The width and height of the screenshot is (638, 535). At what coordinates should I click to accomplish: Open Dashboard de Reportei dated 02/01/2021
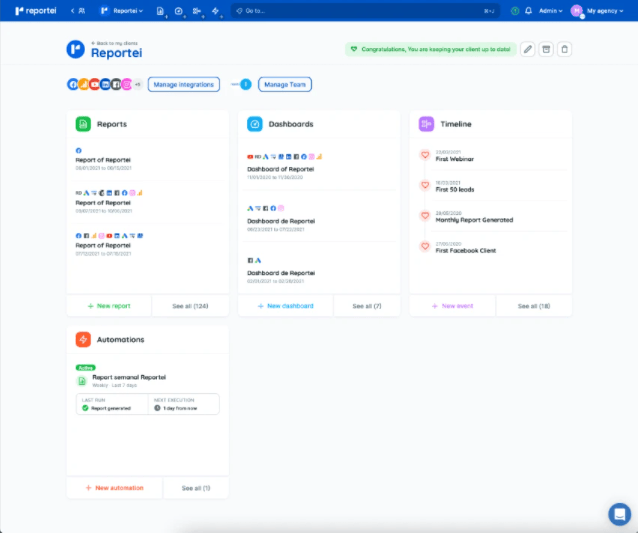319,271
